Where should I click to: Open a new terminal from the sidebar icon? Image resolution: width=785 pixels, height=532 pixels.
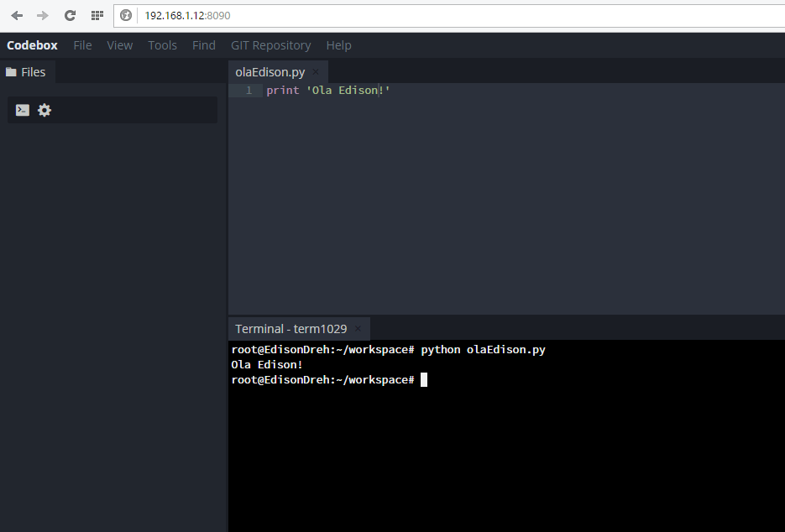tap(23, 110)
